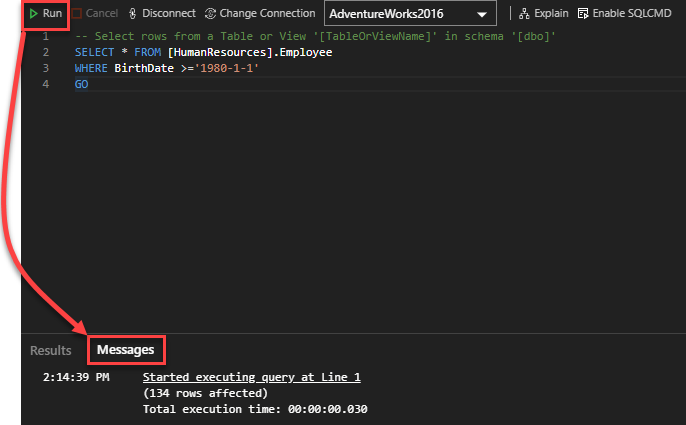
Task: Click the [HumanResources].Employee table name
Action: [x=250, y=53]
